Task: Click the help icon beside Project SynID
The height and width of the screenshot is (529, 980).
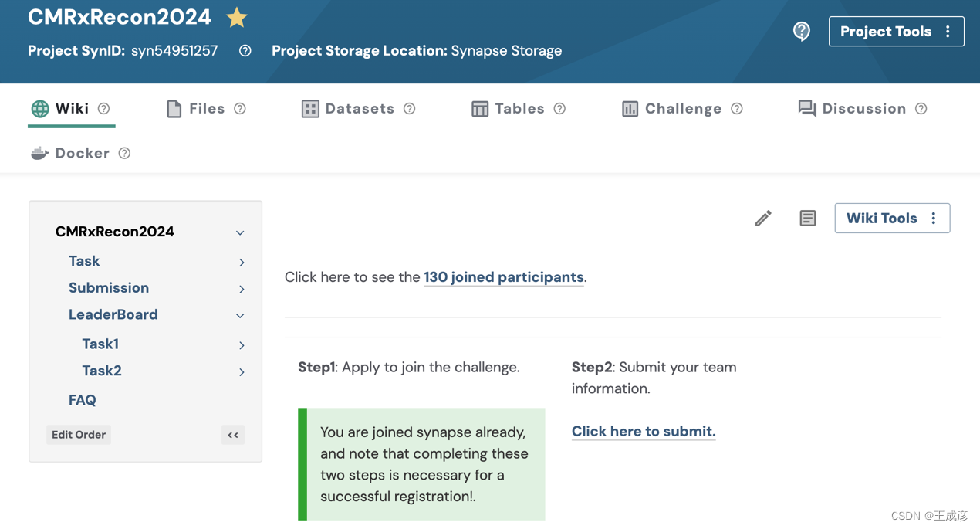Action: (x=245, y=51)
